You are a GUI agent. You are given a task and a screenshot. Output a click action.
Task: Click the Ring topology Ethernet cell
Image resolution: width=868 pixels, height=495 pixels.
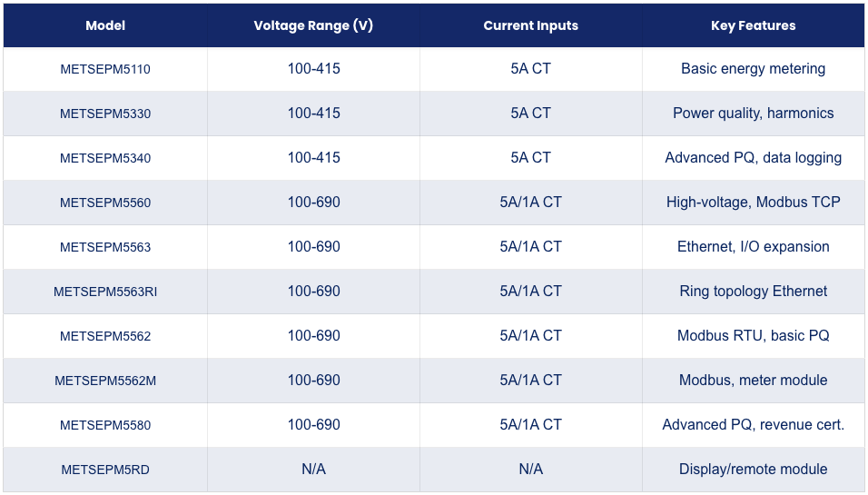(753, 292)
